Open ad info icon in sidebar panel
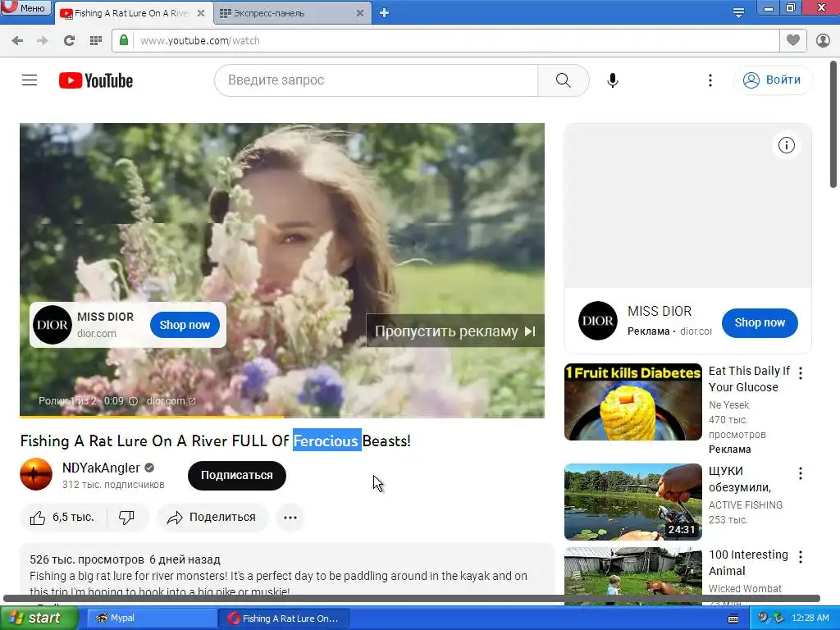 786,145
